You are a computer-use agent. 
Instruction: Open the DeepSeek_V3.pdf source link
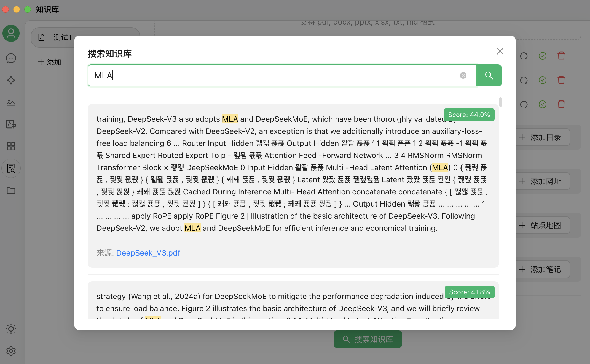pyautogui.click(x=148, y=253)
